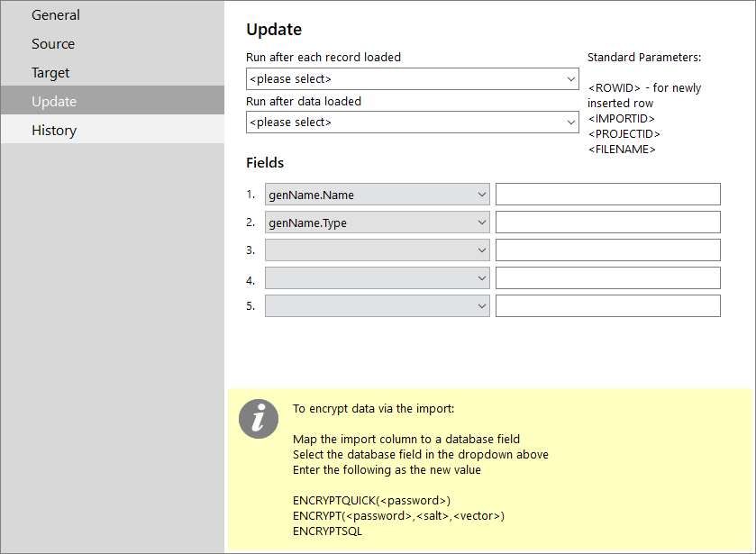Switch to the Source section

click(113, 44)
